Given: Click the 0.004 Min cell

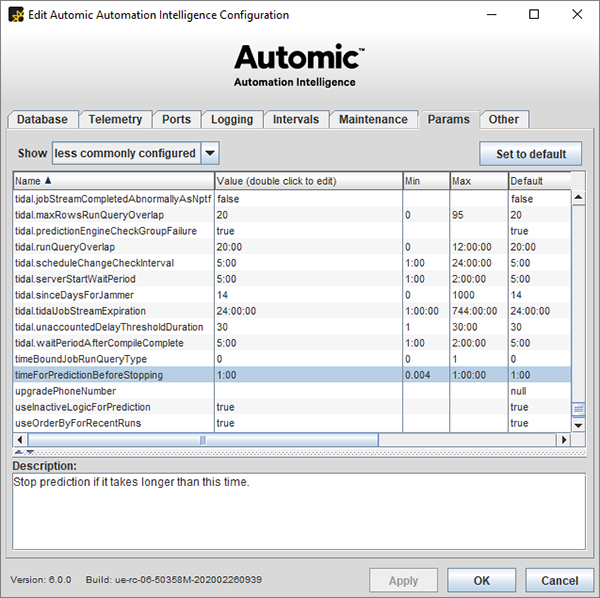Looking at the screenshot, I should tap(426, 375).
